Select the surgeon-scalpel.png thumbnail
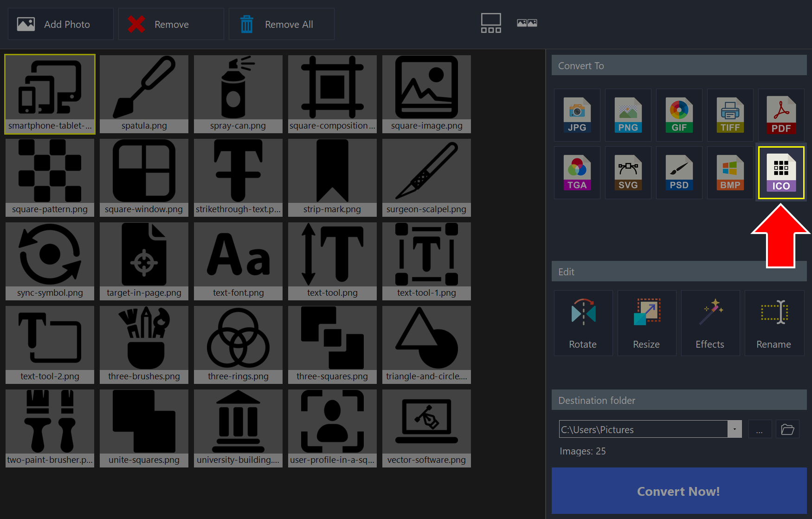 point(426,178)
